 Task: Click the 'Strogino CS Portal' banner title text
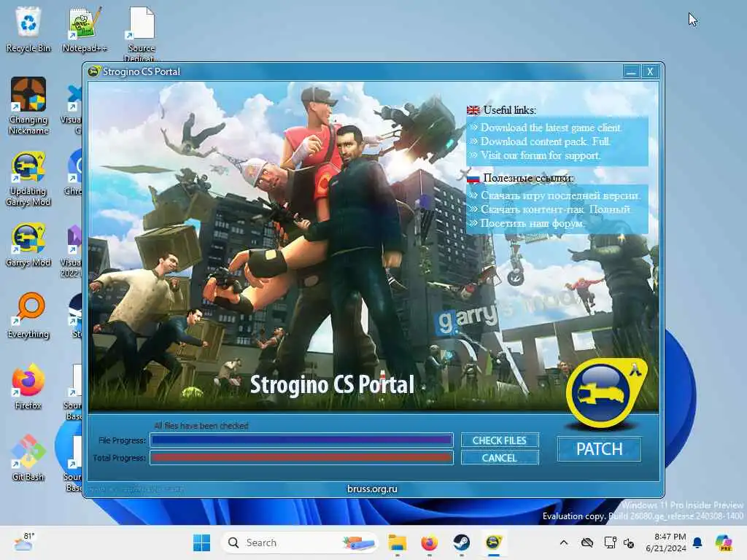(x=332, y=385)
